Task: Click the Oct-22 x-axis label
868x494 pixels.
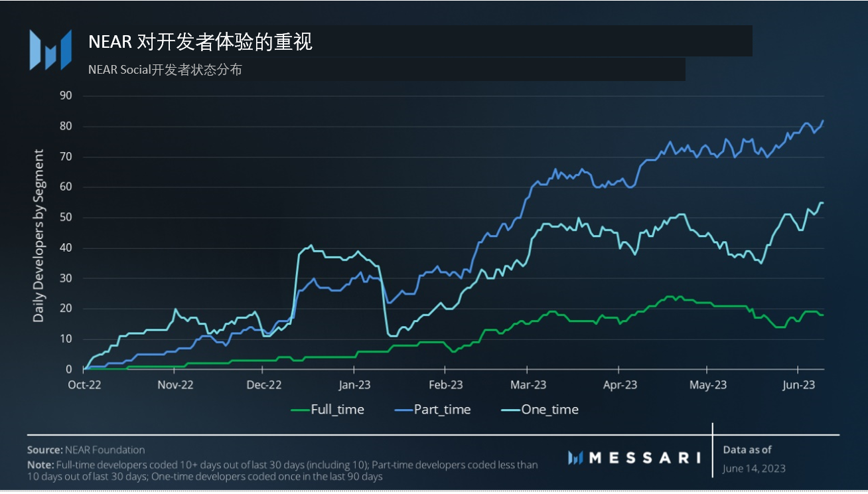Action: pos(84,385)
